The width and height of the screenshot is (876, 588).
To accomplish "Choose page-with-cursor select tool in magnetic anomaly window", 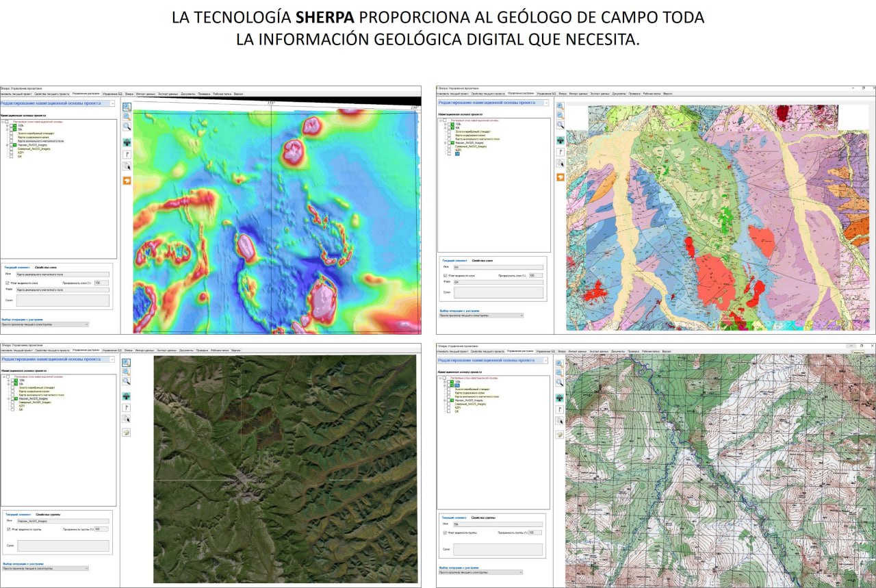I will 127,166.
